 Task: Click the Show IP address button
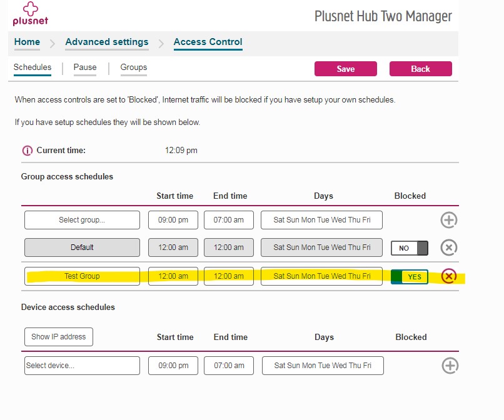(x=59, y=337)
